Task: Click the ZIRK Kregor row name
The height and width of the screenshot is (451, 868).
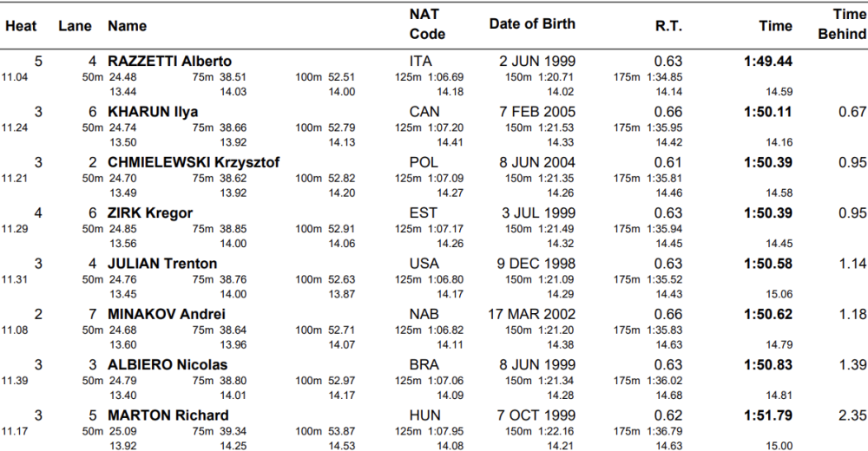Action: [149, 213]
